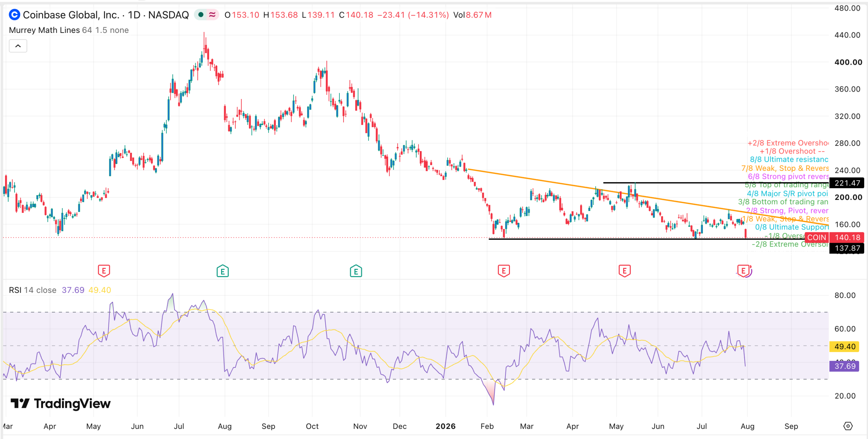Click the 6/8 Strong pivot reverse label

(x=788, y=176)
